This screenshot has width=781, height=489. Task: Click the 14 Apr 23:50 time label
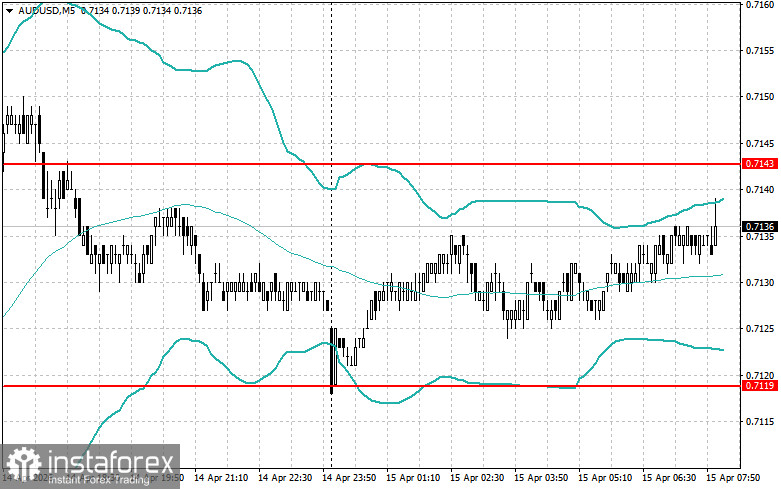[x=349, y=478]
